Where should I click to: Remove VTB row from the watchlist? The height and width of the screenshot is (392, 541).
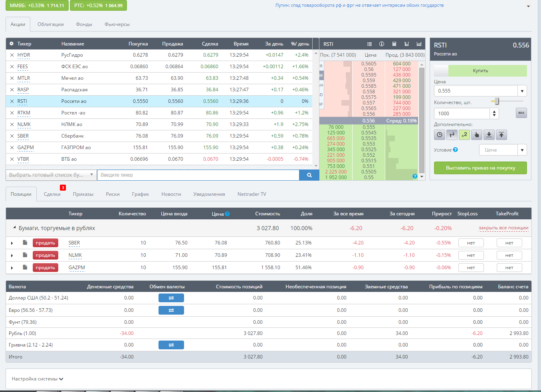point(12,159)
